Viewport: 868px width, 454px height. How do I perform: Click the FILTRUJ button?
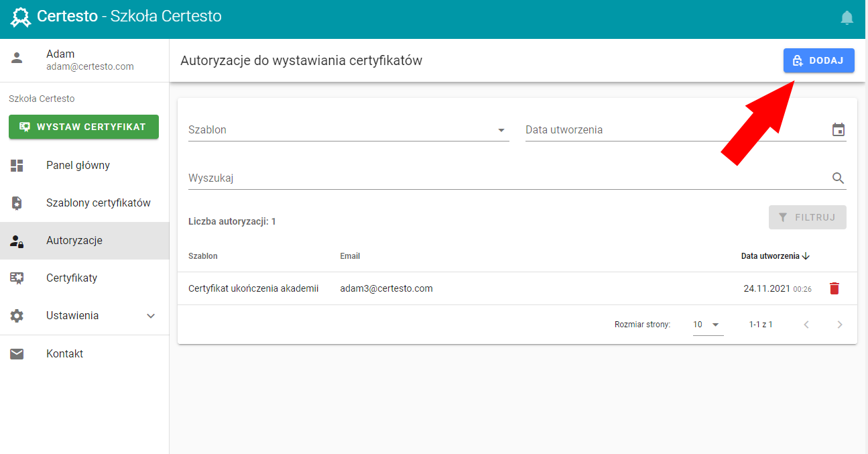tap(807, 217)
